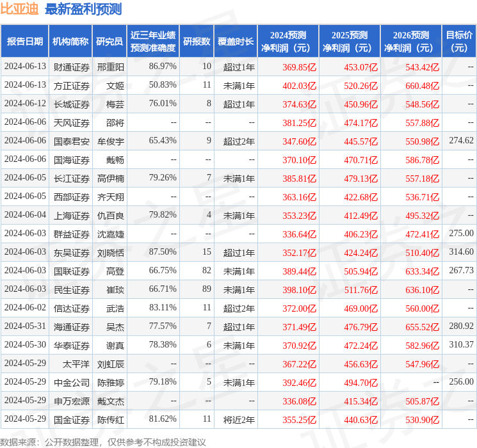Image resolution: width=477 pixels, height=448 pixels.
Task: Click the 369.85亿 2024 profit value
Action: [300, 67]
